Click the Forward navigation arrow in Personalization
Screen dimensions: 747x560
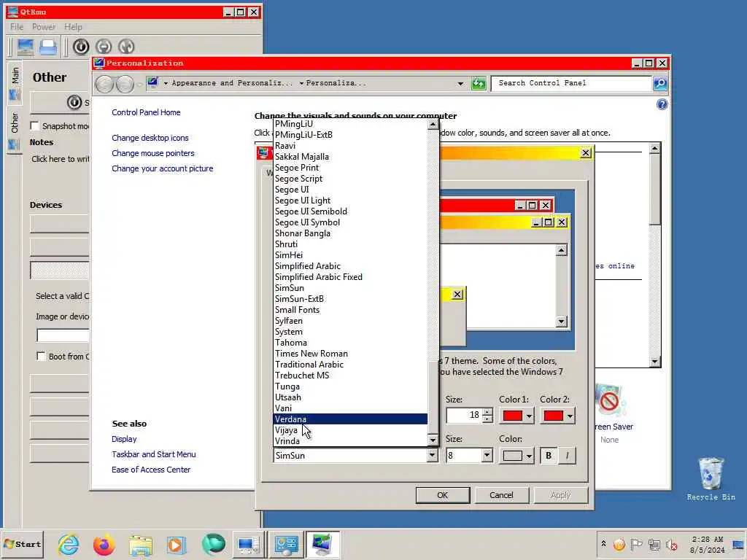[125, 84]
